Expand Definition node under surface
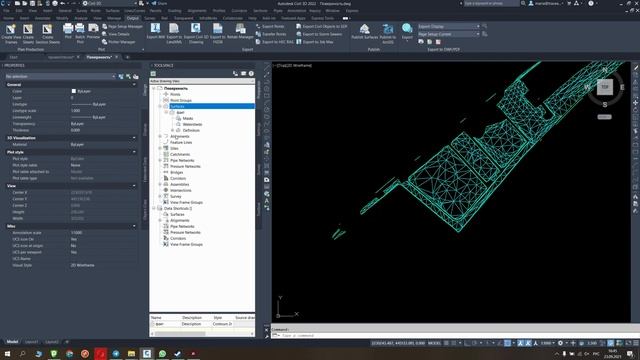Viewport: 640px width, 360px height. (173, 130)
